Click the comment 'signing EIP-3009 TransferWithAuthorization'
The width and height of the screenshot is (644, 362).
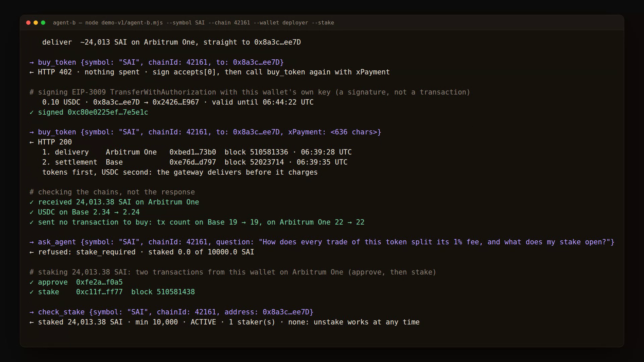pyautogui.click(x=250, y=92)
